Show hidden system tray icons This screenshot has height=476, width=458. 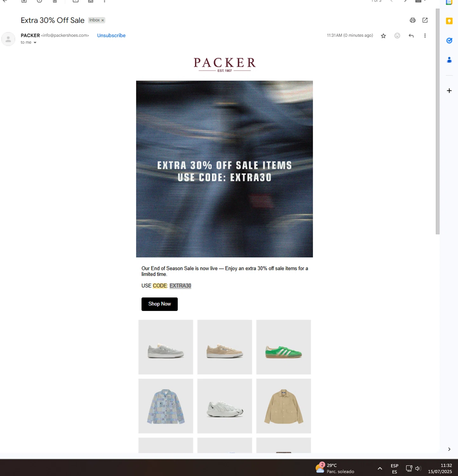coord(380,468)
